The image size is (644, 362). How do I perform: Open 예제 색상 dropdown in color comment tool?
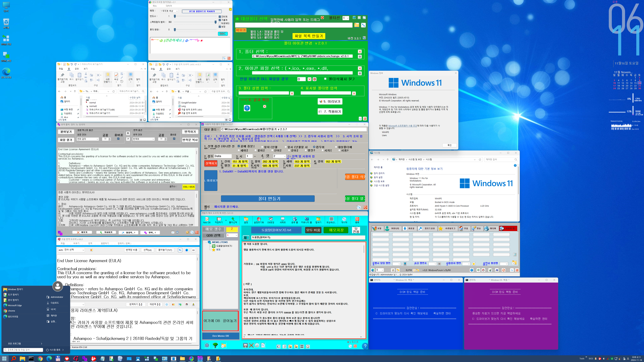[169, 11]
